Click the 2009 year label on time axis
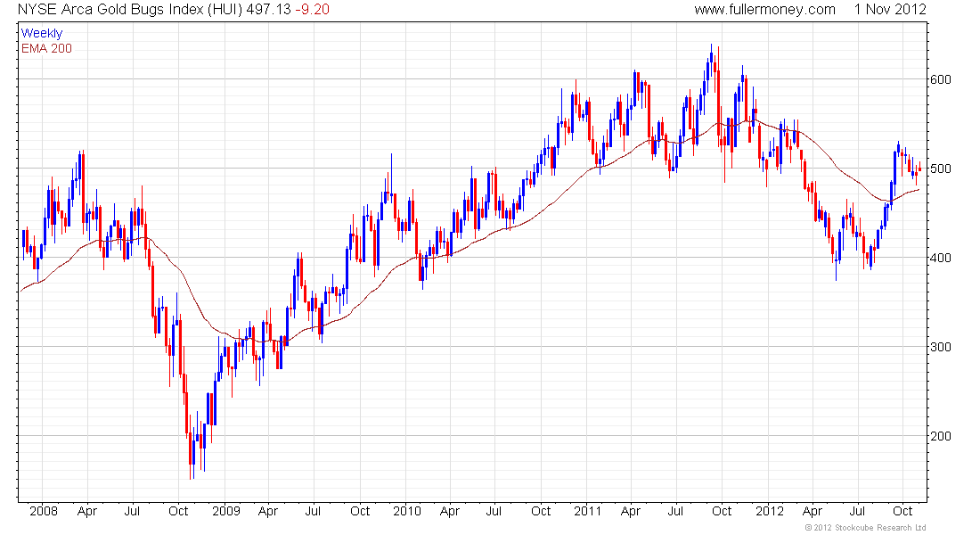980x535 pixels. point(226,511)
